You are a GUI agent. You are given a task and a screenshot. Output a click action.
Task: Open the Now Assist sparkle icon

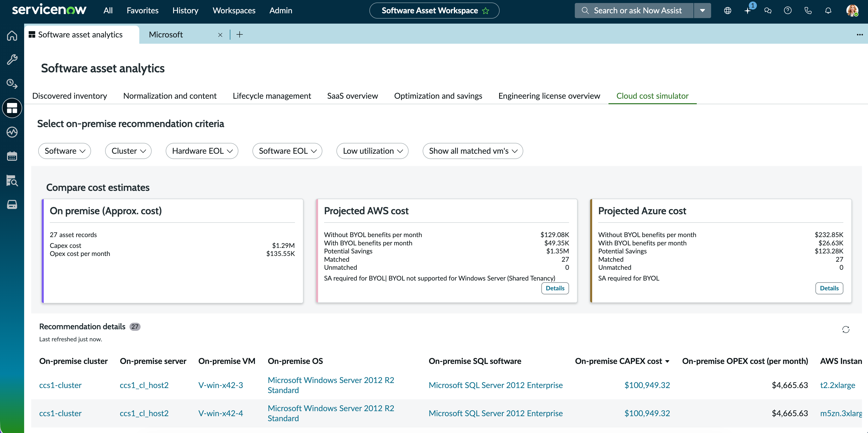[x=748, y=11]
